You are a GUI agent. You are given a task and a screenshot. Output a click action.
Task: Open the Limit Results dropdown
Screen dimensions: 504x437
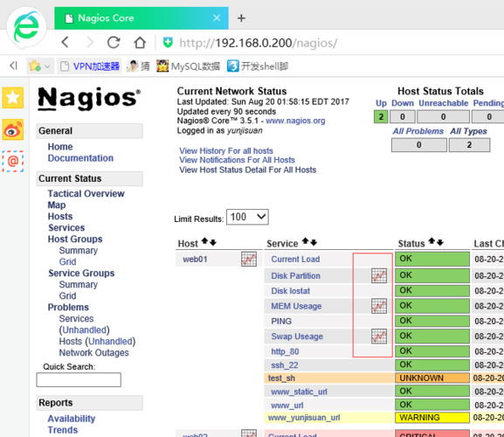coord(247,217)
